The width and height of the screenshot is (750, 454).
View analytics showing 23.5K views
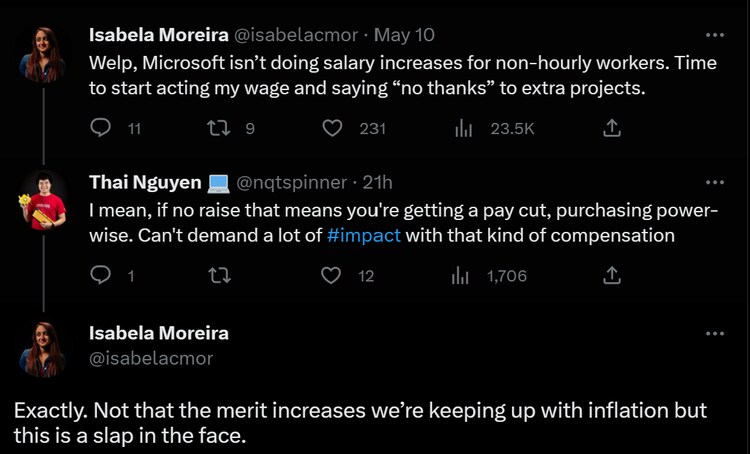coord(462,128)
